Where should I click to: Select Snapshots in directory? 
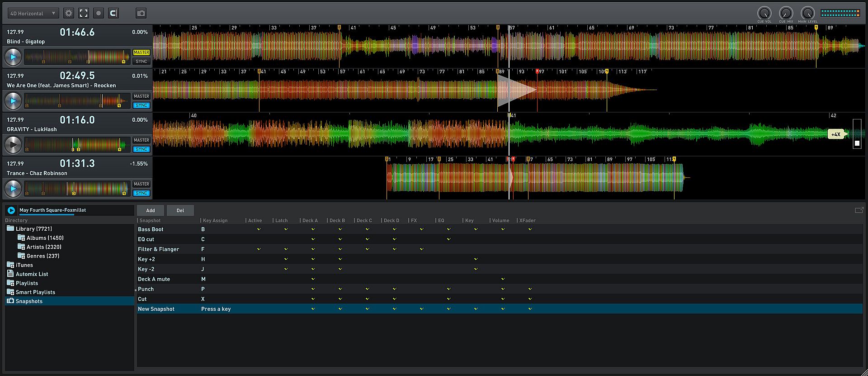tap(70, 301)
